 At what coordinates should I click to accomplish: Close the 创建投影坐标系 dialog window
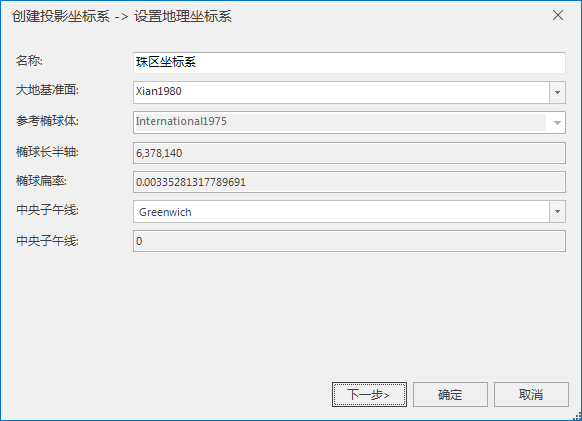(x=558, y=16)
